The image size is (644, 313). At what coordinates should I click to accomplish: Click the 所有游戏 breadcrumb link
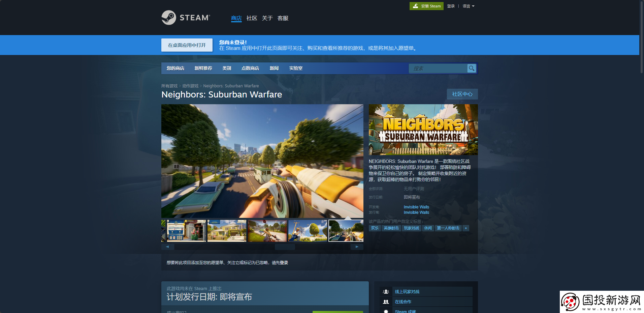point(169,86)
